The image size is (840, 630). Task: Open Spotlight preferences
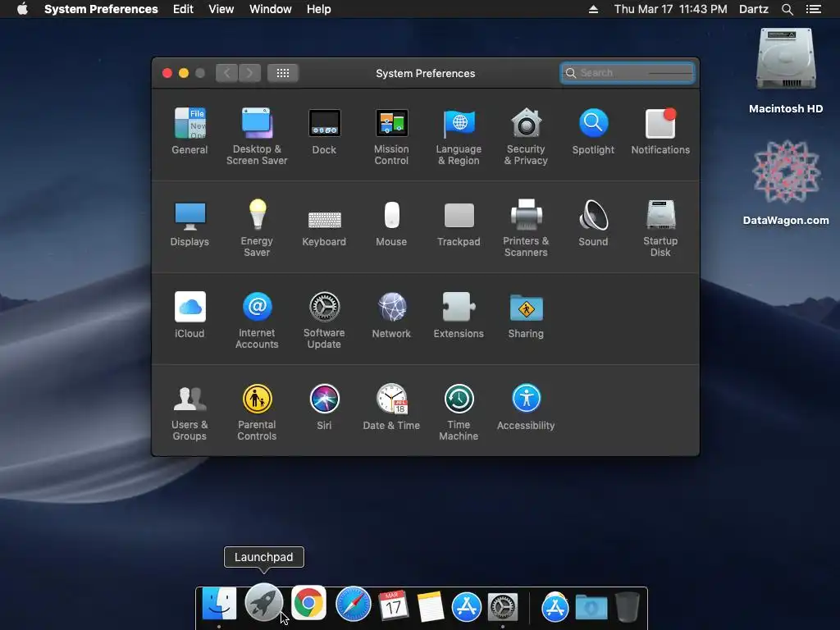click(x=593, y=131)
